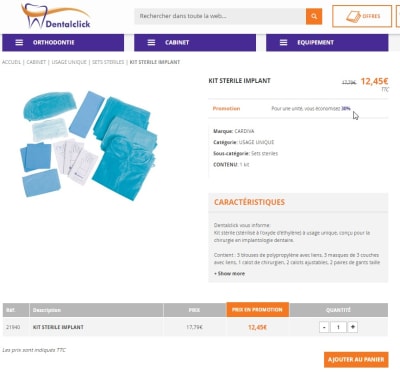Click hamburger icon beside Cabinet

click(x=151, y=43)
